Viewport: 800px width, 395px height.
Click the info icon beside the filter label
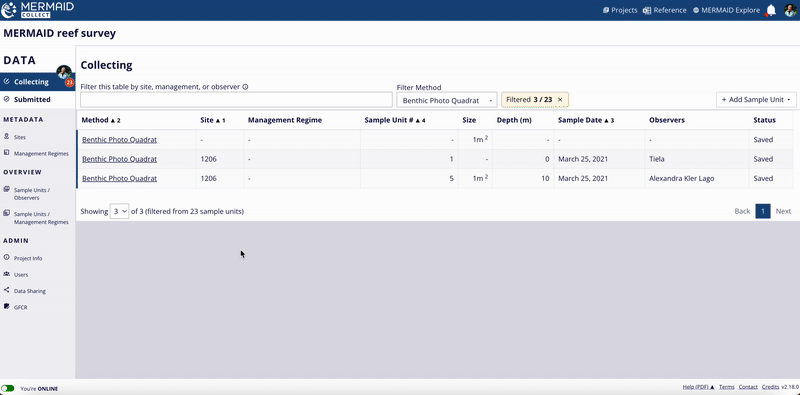pyautogui.click(x=245, y=87)
